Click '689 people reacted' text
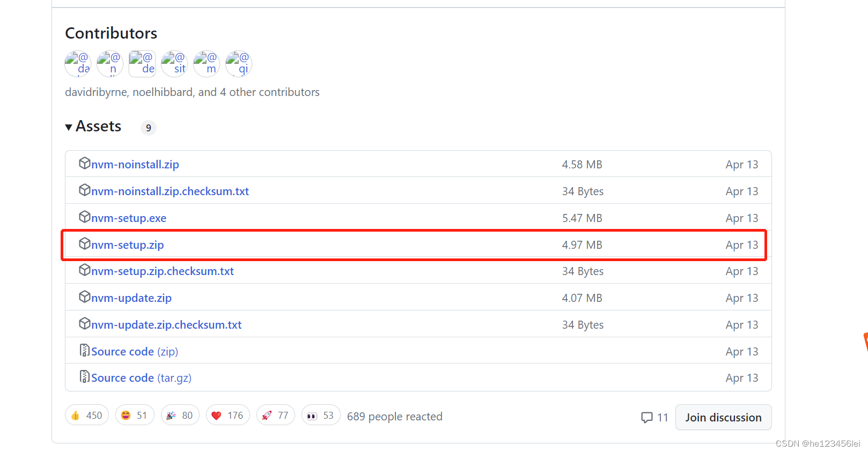This screenshot has width=868, height=452. [395, 417]
